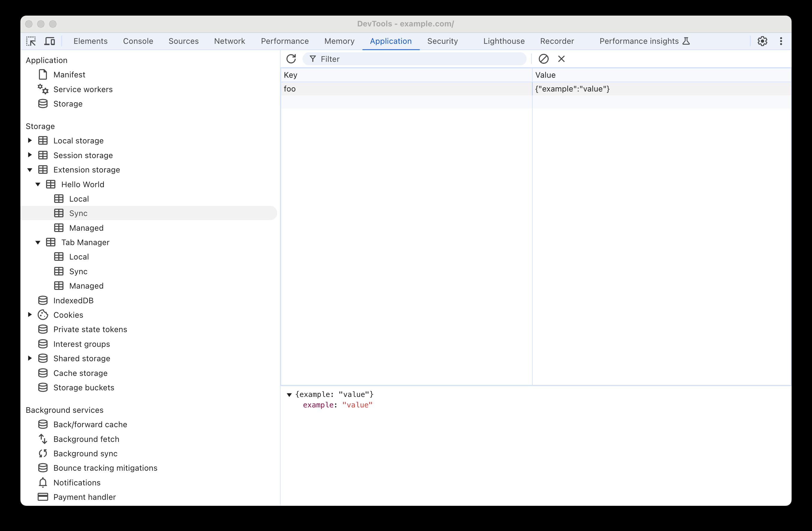The height and width of the screenshot is (531, 812).
Task: Click the clear storage icon
Action: point(543,59)
